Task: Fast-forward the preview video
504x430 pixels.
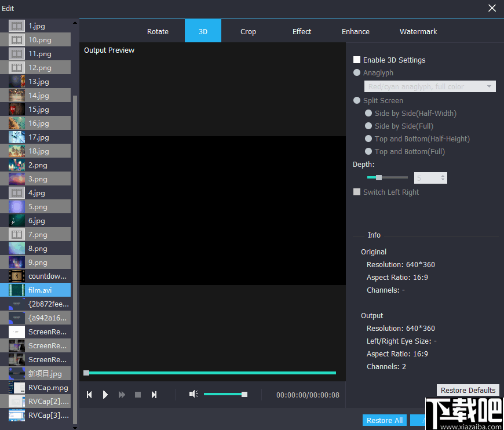Action: (122, 394)
